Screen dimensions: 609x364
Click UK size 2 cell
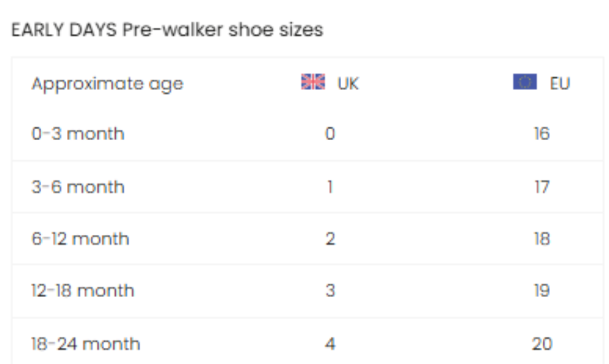pos(330,239)
